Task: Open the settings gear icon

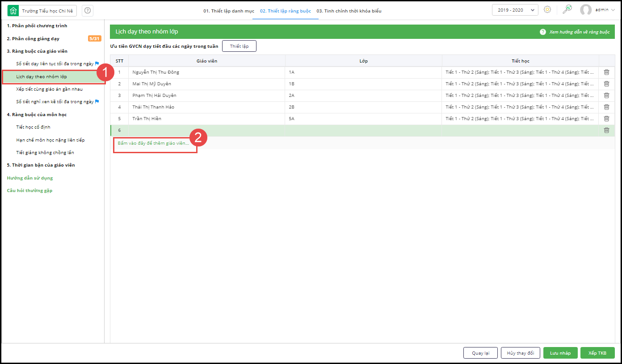Action: (547, 10)
